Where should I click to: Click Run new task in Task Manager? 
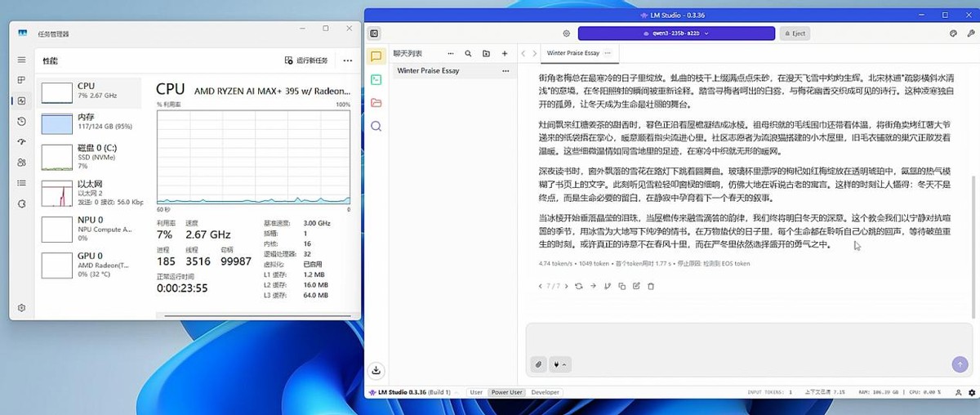306,60
